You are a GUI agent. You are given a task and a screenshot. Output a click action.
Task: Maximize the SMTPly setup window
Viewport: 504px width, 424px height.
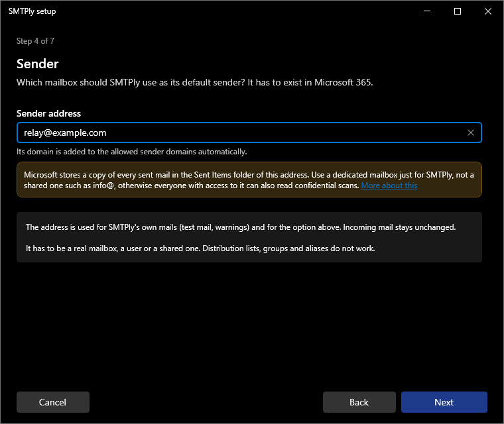click(x=458, y=11)
